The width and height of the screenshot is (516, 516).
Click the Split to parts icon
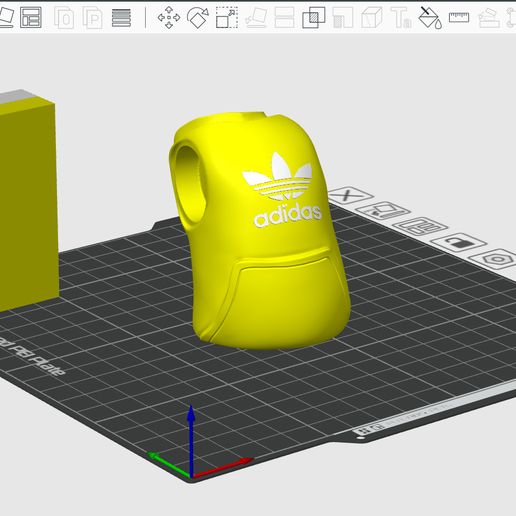pyautogui.click(x=92, y=18)
